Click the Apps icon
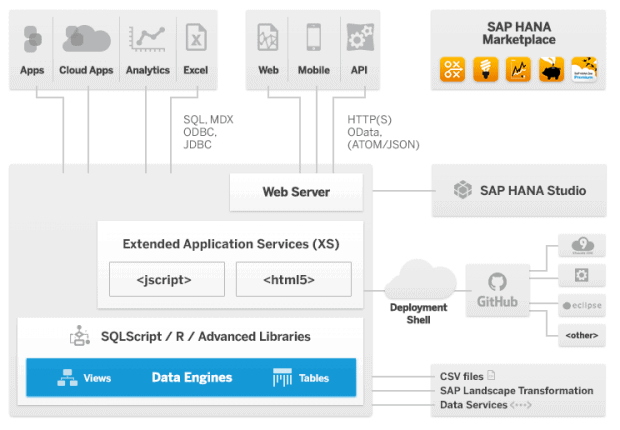The height and width of the screenshot is (430, 620). 32,39
